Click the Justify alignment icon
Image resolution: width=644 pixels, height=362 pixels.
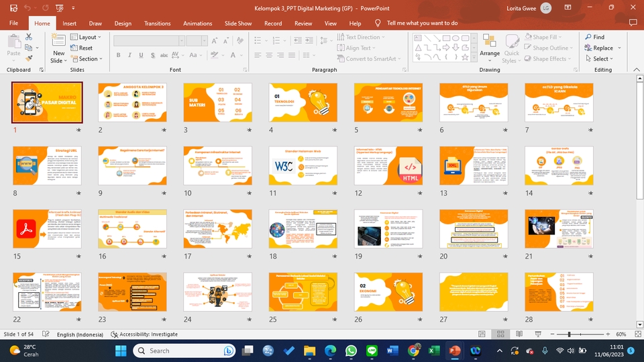[x=292, y=55]
